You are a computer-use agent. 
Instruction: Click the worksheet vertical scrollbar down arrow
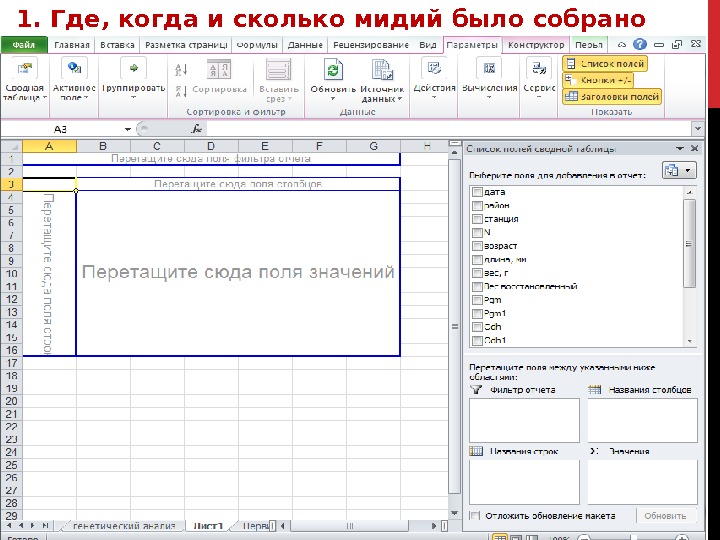coord(455,513)
